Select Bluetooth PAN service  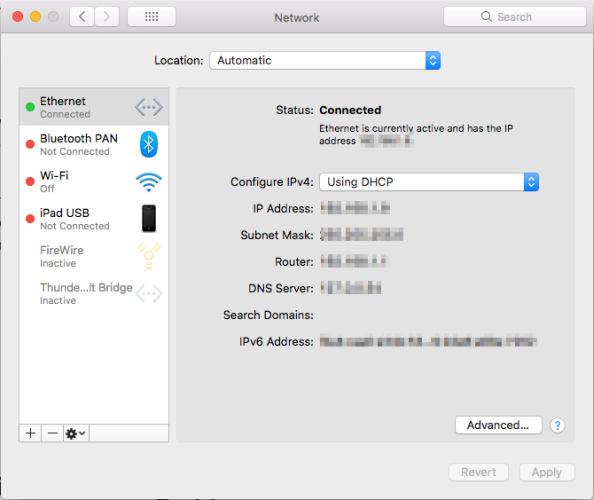pyautogui.click(x=94, y=144)
